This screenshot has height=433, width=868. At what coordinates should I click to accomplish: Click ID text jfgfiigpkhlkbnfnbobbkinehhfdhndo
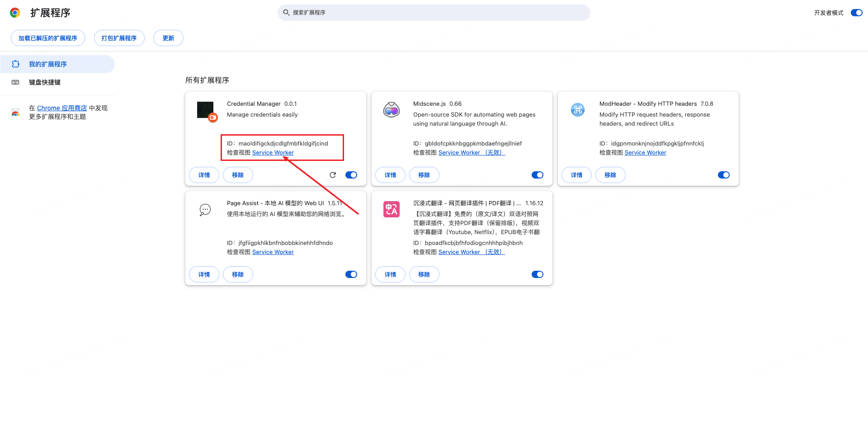pos(286,243)
